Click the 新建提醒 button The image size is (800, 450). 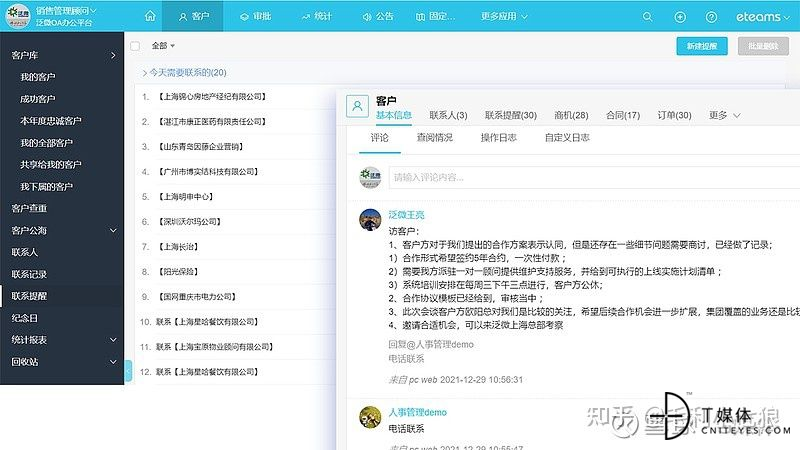(x=702, y=46)
